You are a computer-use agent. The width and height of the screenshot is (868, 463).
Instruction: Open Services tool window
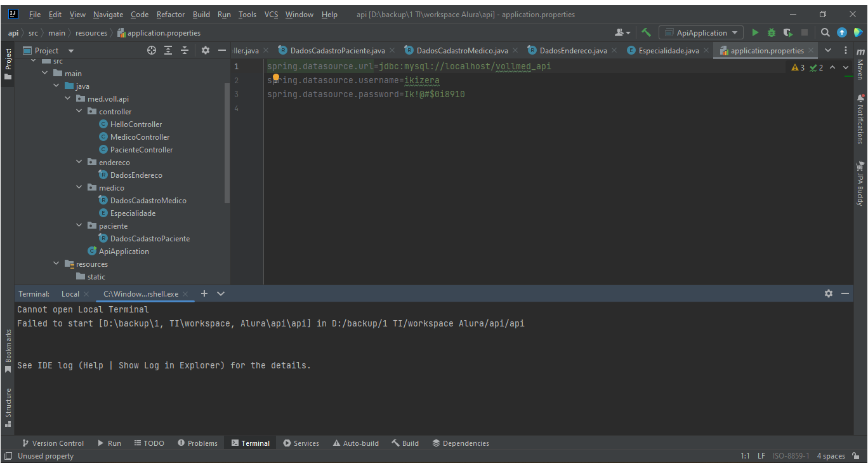[x=301, y=443]
